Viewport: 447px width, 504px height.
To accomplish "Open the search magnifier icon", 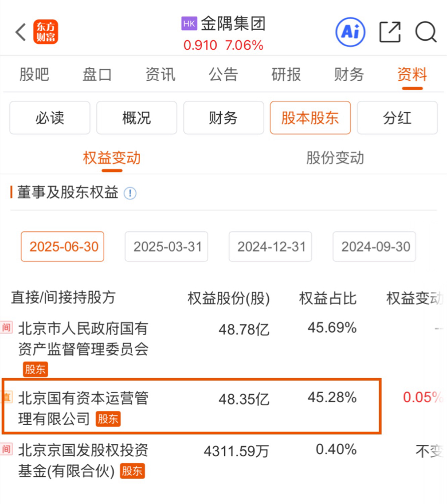I will pos(426,32).
